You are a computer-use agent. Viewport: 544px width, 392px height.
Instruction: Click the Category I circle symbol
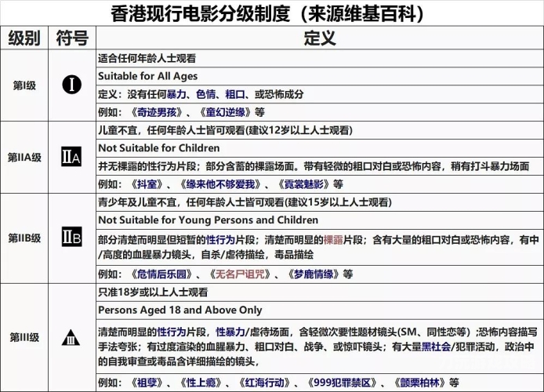pos(72,85)
